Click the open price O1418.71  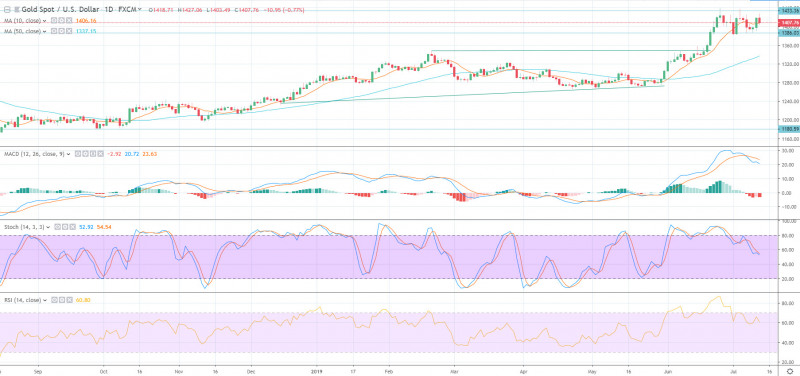click(x=161, y=10)
